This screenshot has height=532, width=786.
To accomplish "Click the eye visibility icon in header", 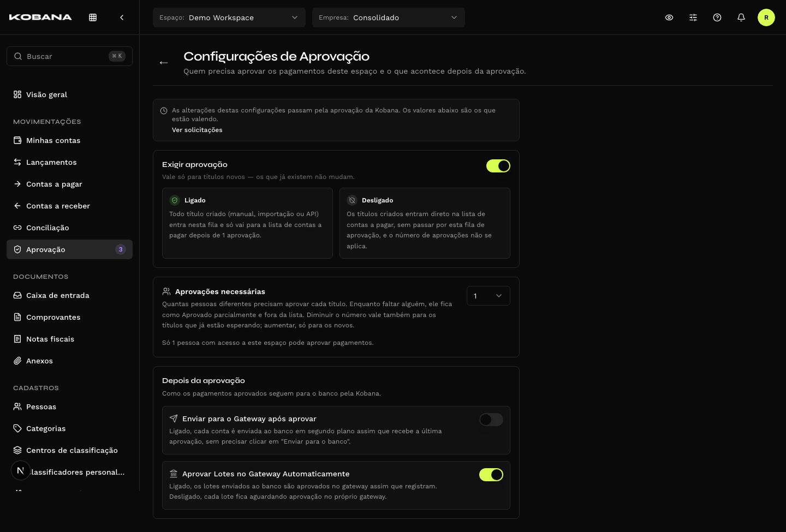I will [669, 17].
